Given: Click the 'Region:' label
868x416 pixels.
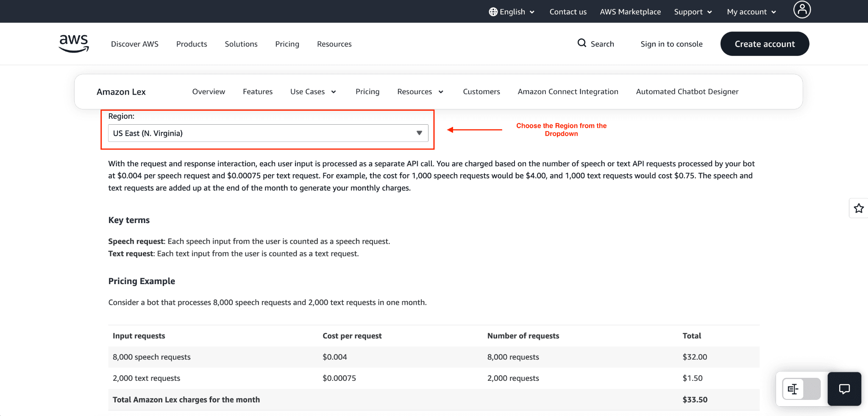Looking at the screenshot, I should (121, 116).
